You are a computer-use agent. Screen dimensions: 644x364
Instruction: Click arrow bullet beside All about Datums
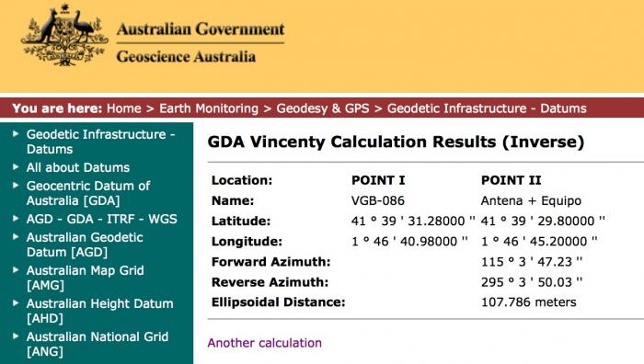tap(16, 167)
